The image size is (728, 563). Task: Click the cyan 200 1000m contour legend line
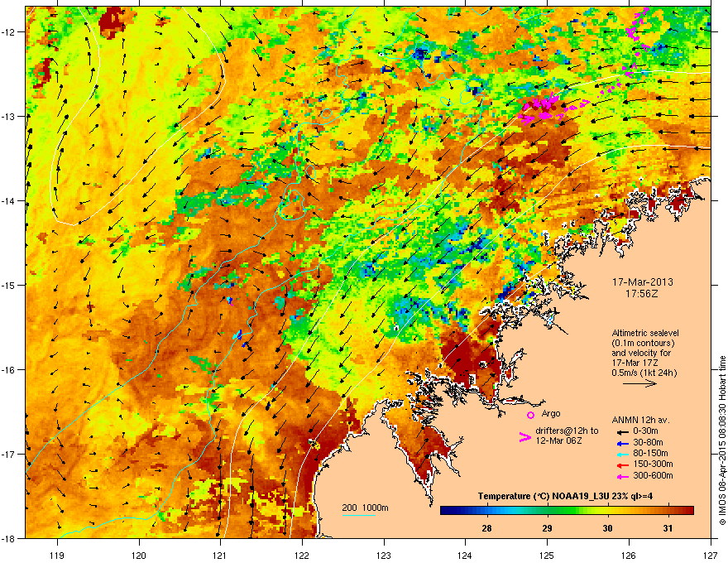[359, 515]
